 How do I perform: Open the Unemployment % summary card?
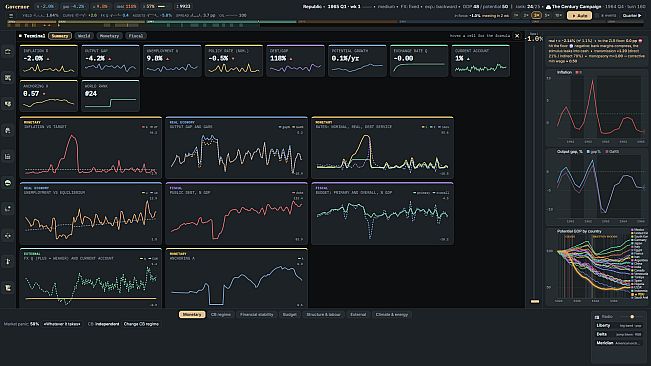[172, 61]
